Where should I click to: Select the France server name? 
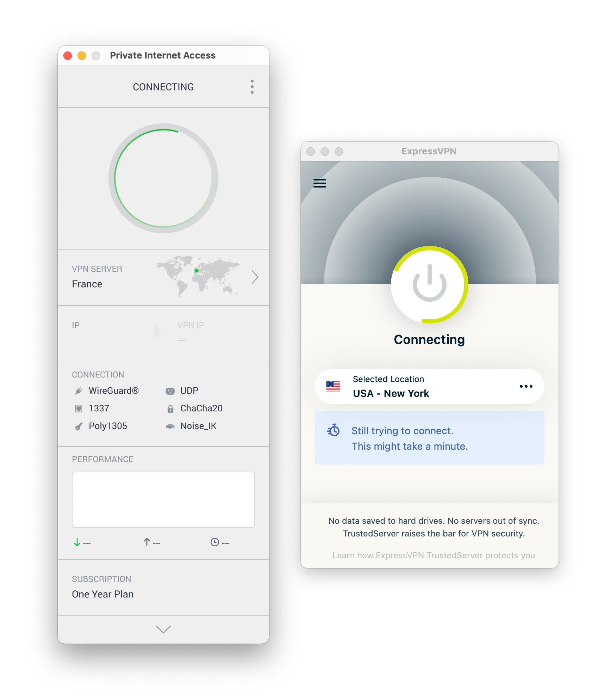coord(87,284)
